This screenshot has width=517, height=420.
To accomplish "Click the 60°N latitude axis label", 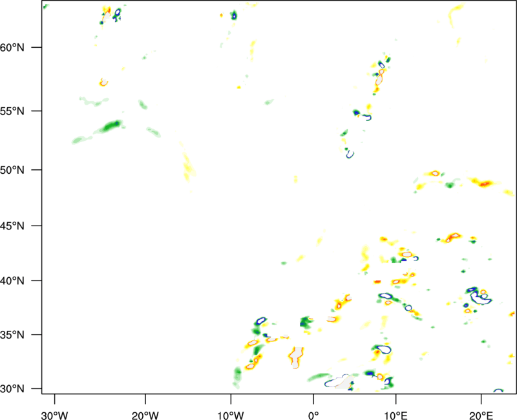I will [12, 47].
